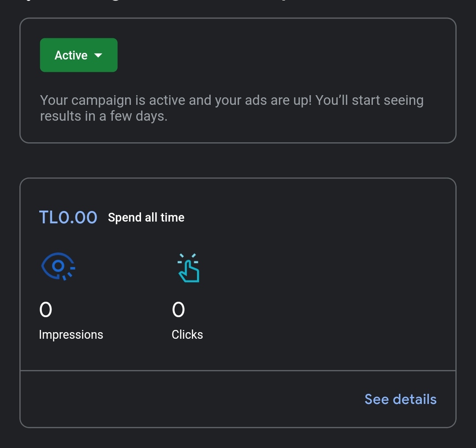Click the white arrow beside Active

[98, 55]
